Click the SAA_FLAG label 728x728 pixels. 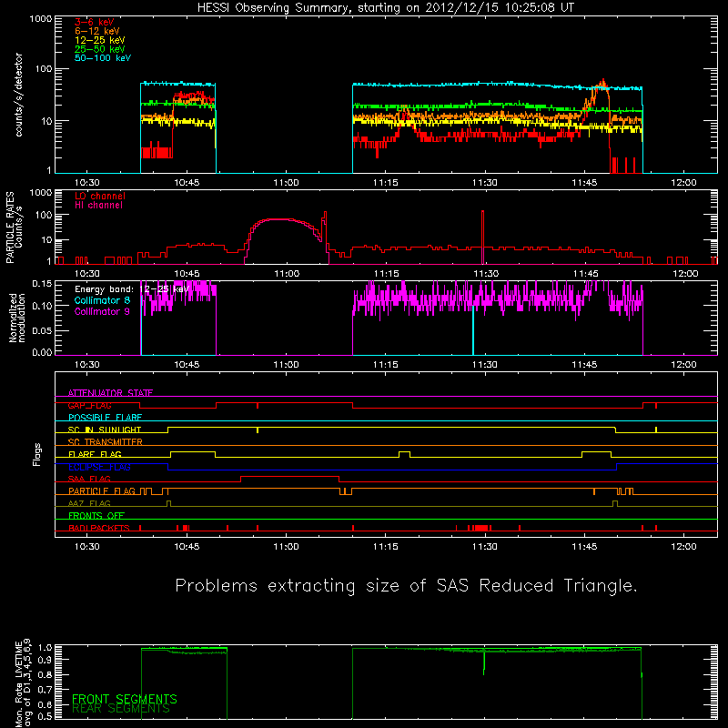(x=89, y=479)
